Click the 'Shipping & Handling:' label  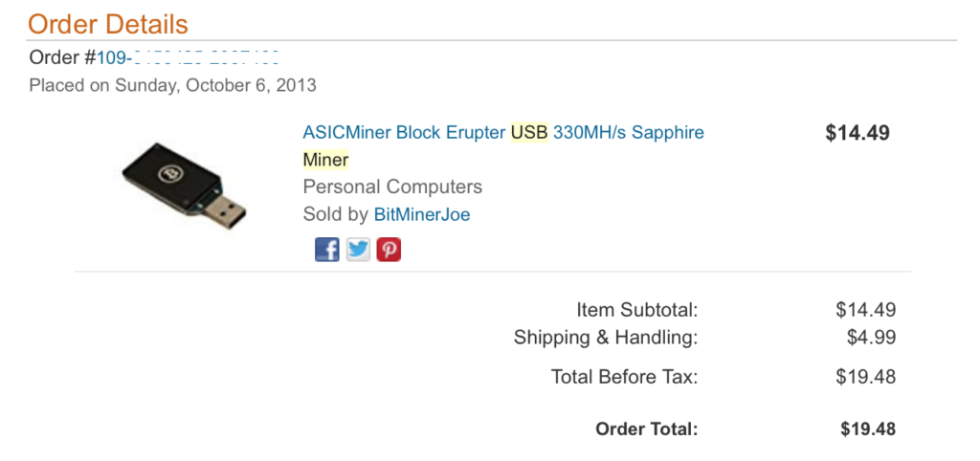click(x=606, y=337)
